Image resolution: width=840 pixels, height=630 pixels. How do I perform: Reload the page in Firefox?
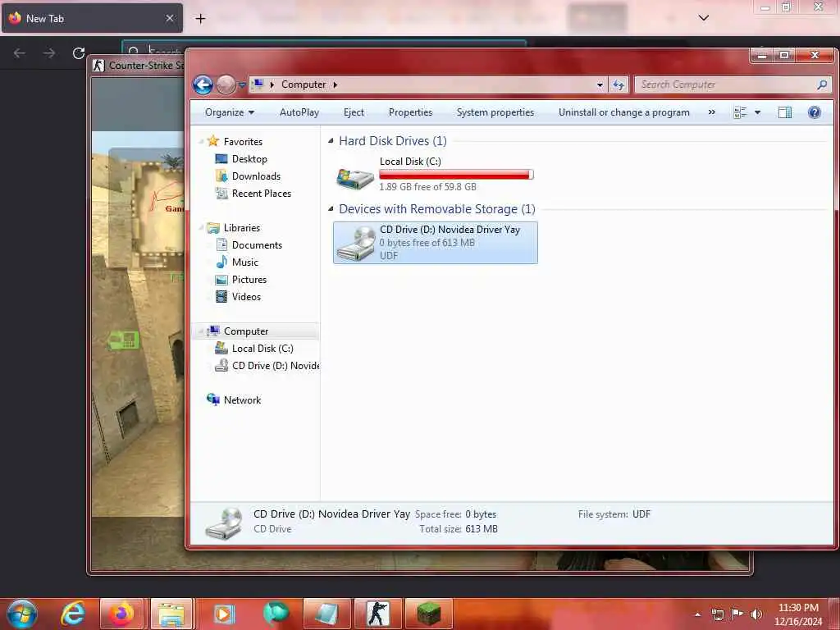pos(79,53)
